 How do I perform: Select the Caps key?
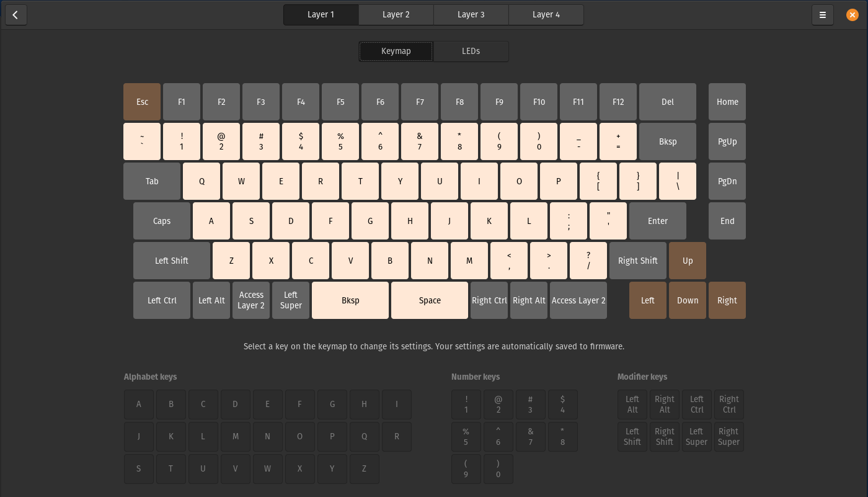pyautogui.click(x=162, y=221)
